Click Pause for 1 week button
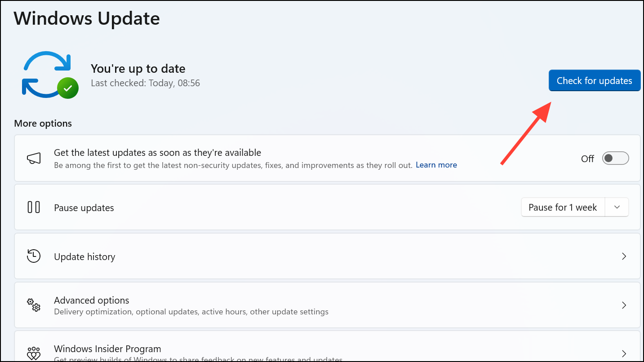 563,207
